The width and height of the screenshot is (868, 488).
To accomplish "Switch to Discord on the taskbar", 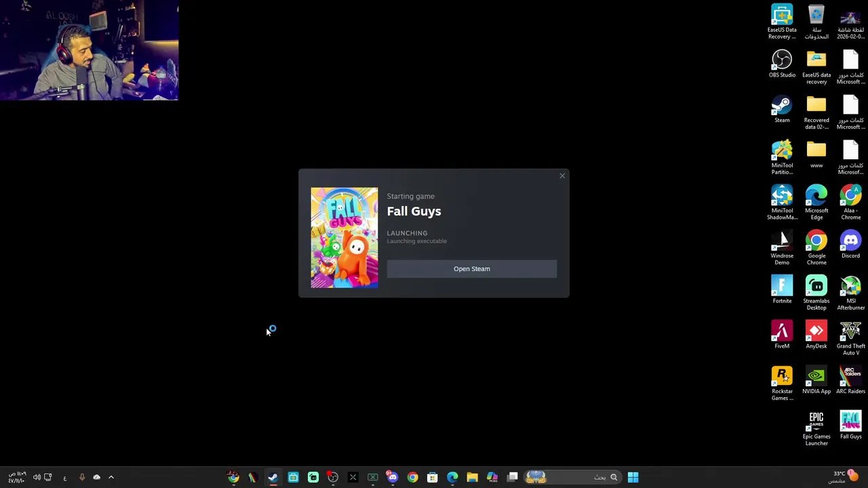I will pos(392,477).
